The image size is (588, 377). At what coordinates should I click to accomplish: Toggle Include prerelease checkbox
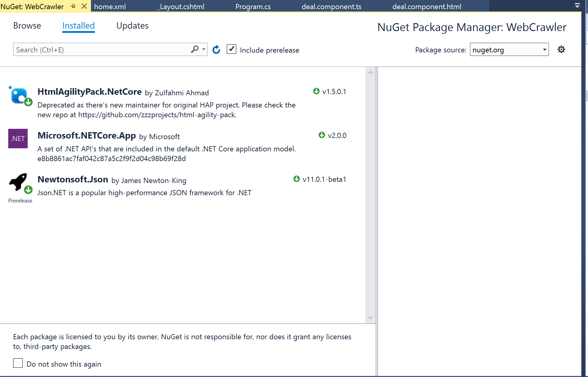[x=231, y=49]
